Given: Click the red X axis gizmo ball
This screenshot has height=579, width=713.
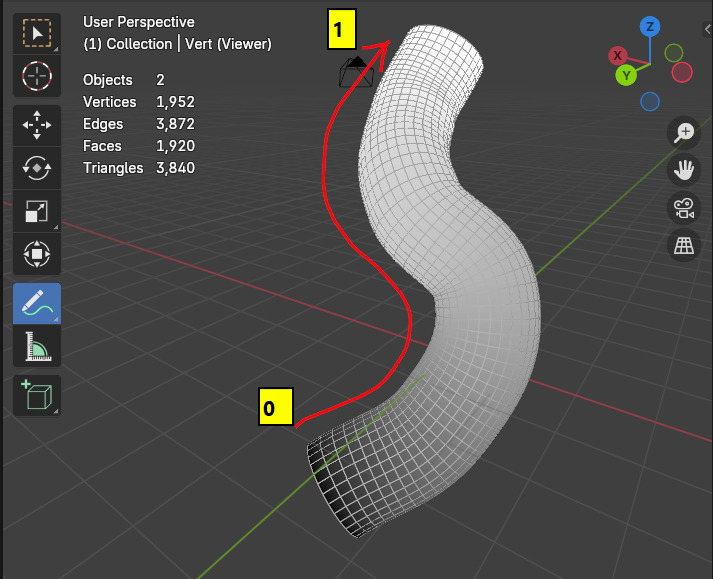Looking at the screenshot, I should [x=618, y=56].
